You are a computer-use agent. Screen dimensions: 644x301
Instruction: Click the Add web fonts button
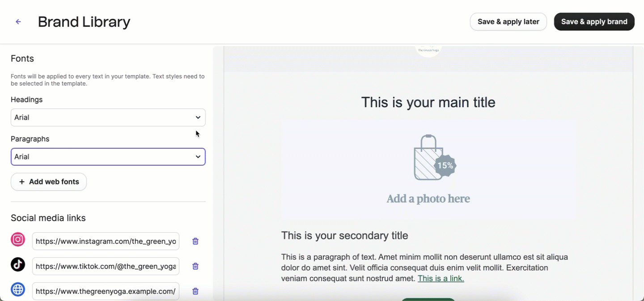point(49,182)
